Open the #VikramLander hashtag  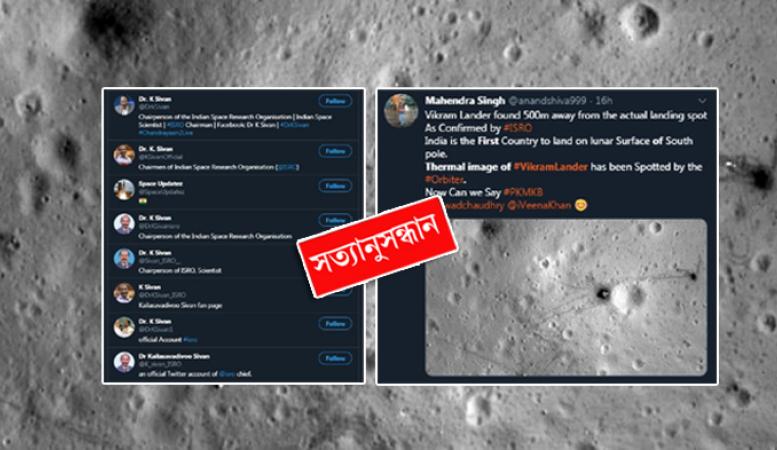(x=551, y=167)
